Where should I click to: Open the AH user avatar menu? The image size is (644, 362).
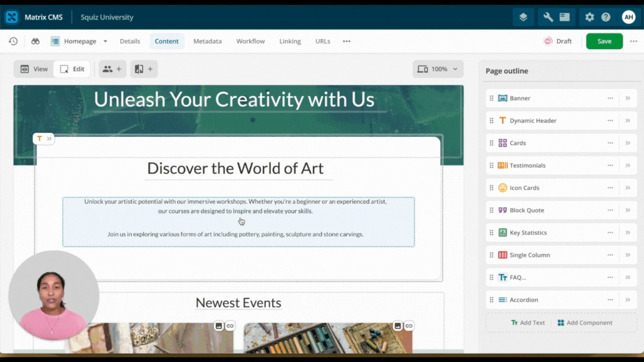pyautogui.click(x=628, y=17)
